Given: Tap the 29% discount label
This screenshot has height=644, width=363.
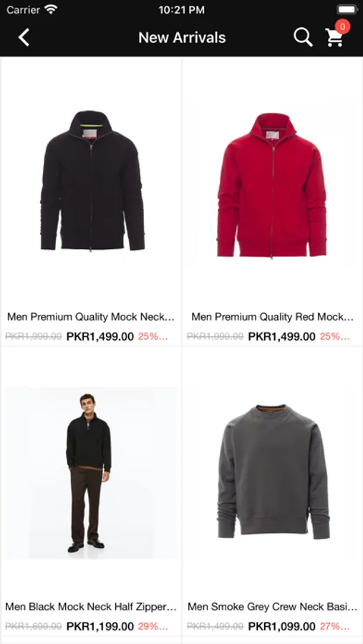Looking at the screenshot, I should (x=153, y=627).
